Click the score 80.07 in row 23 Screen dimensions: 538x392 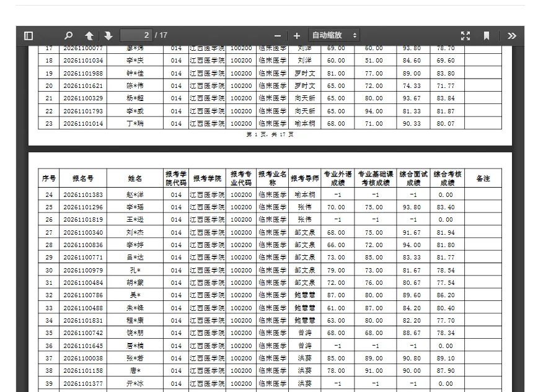pos(446,123)
